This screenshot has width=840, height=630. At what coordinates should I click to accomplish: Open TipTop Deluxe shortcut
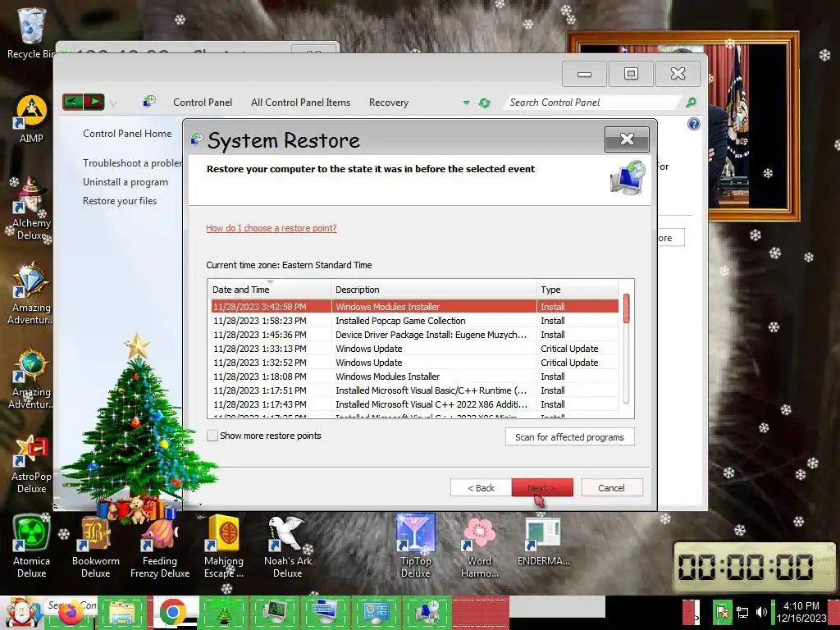click(x=416, y=547)
